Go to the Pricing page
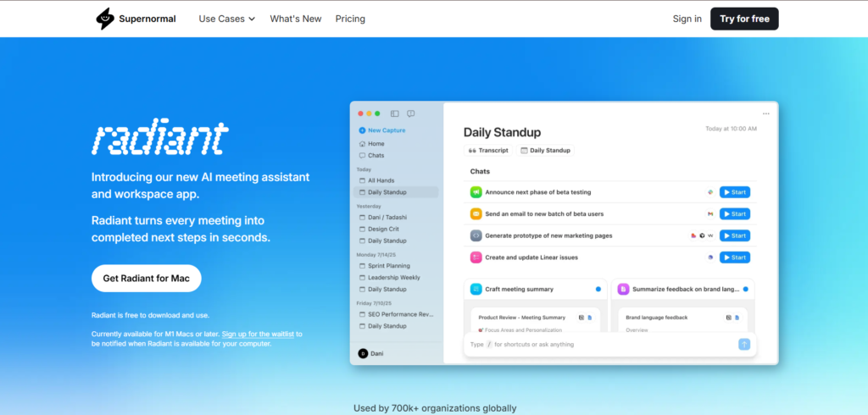 pyautogui.click(x=350, y=19)
